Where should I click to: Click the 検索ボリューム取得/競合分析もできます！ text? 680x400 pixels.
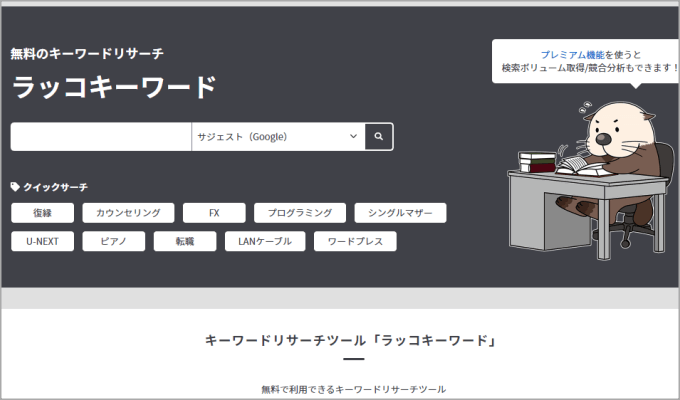pyautogui.click(x=591, y=68)
